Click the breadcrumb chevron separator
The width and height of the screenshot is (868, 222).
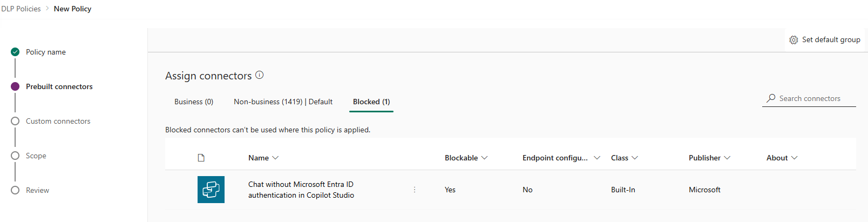(48, 9)
